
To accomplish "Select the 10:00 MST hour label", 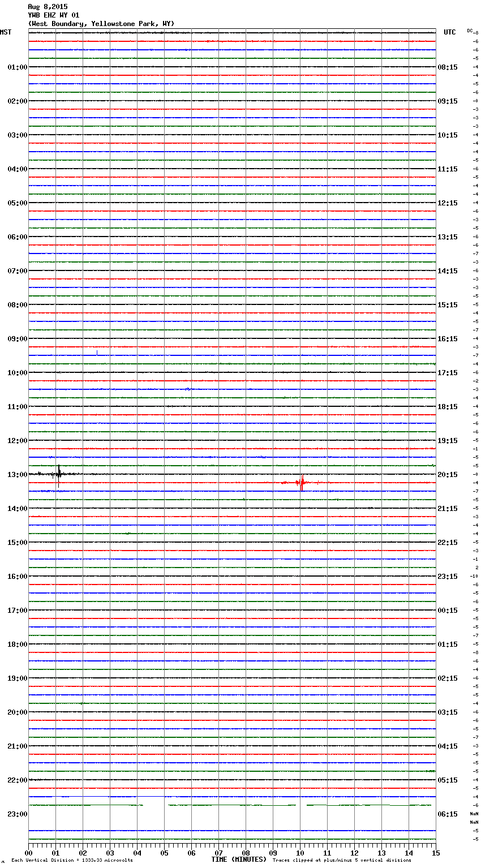I will click(18, 373).
